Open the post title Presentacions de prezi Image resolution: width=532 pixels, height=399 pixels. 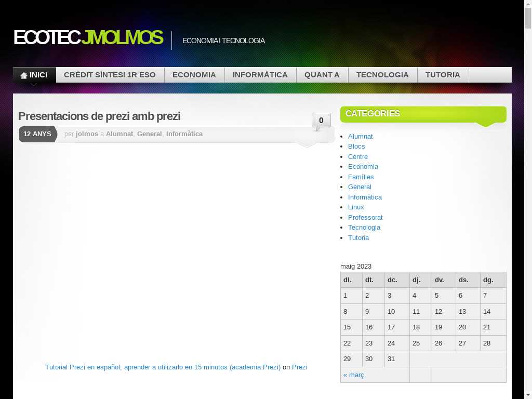click(99, 116)
